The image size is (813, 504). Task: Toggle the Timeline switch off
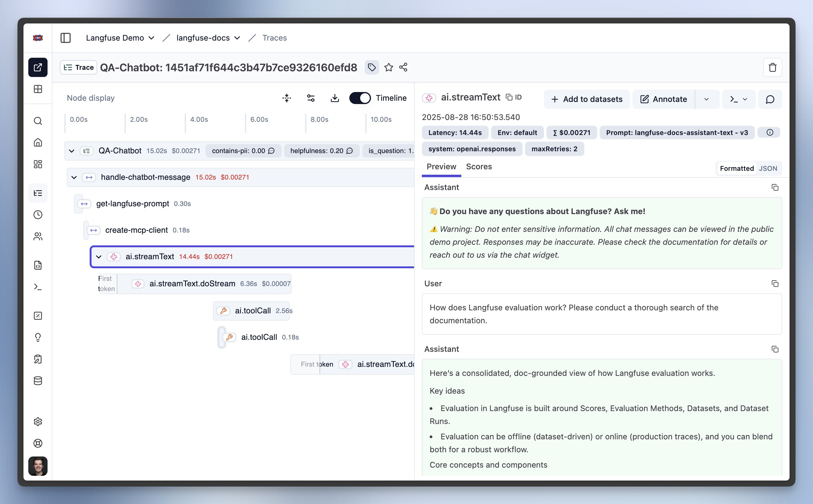coord(360,98)
